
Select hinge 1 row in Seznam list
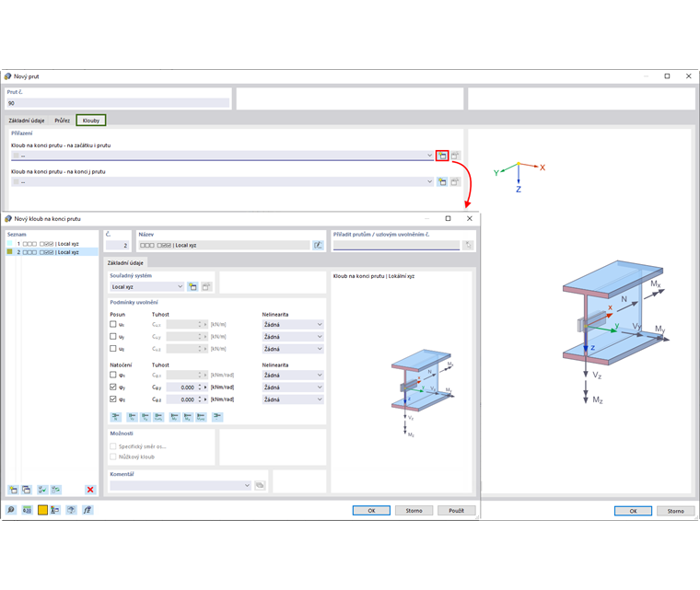coord(52,244)
